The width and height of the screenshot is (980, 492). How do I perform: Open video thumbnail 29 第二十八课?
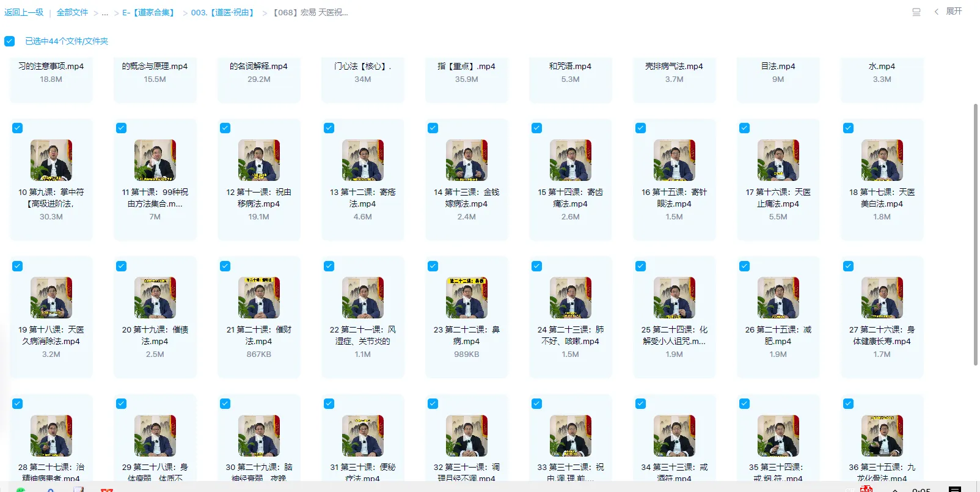point(155,436)
